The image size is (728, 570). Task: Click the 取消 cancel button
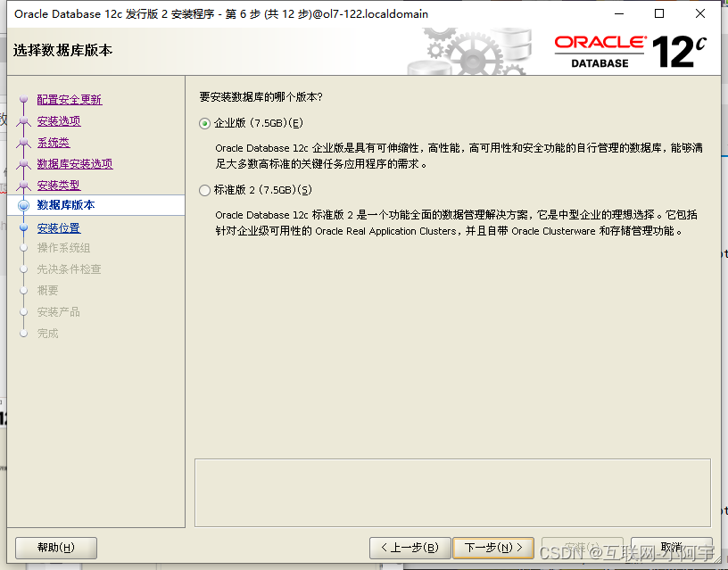pos(672,548)
